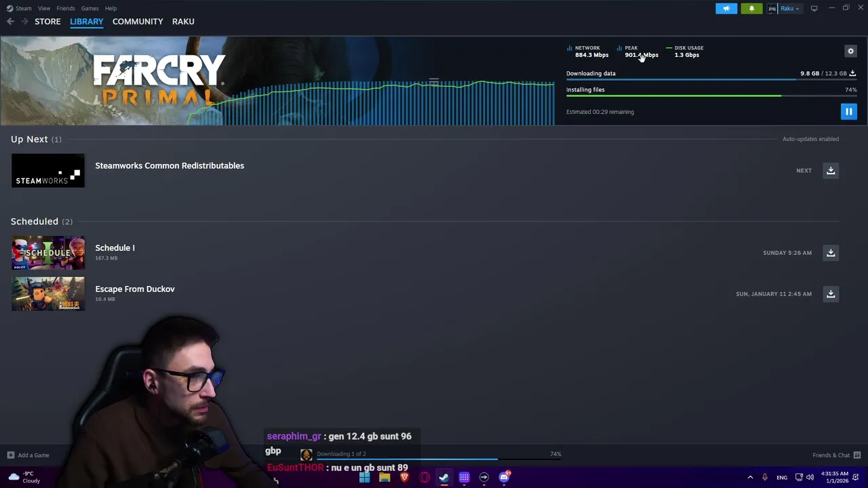Open Discord from the taskbar
The width and height of the screenshot is (868, 488).
coord(504,477)
